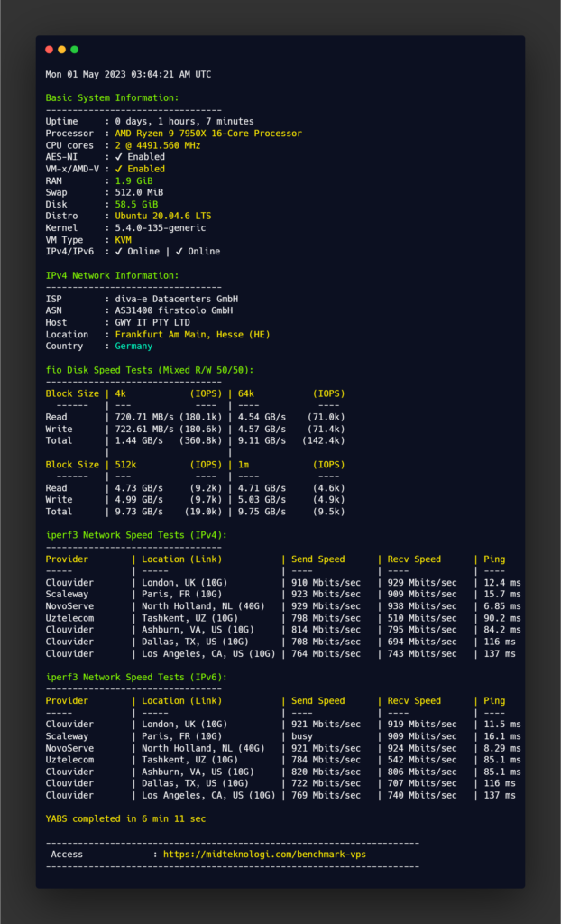Select the iperf3 Network Speed Tests (IPv6) heading
Viewport: 561px width, 924px height.
136,677
